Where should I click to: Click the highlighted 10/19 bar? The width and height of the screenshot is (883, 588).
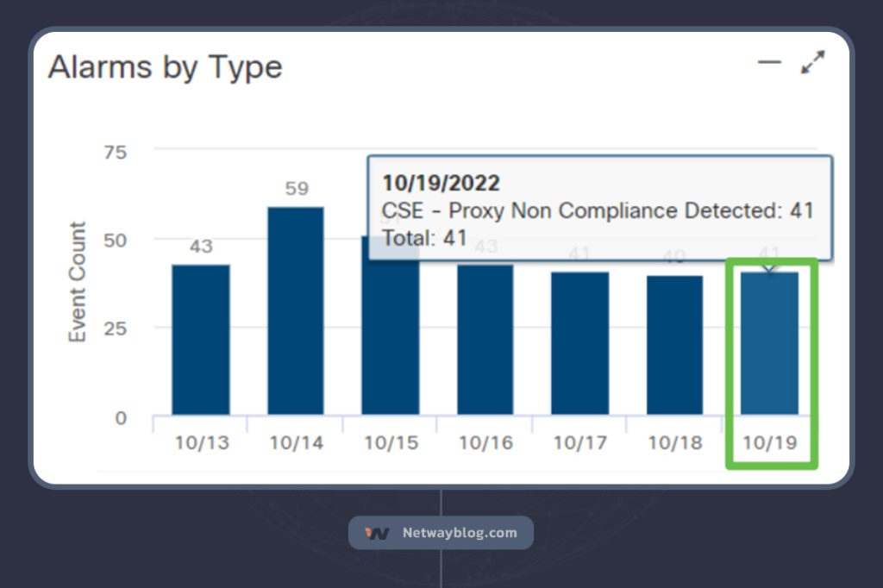click(769, 343)
